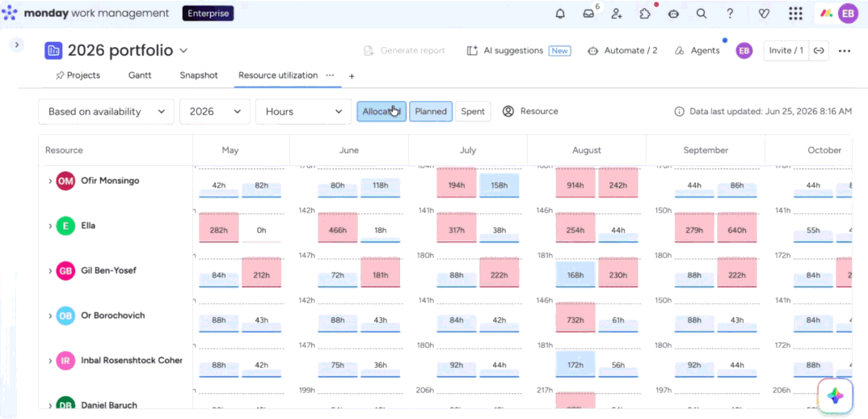Screen dimensions: 868x419
Task: Open the inbox with 6 updates
Action: [x=589, y=14]
